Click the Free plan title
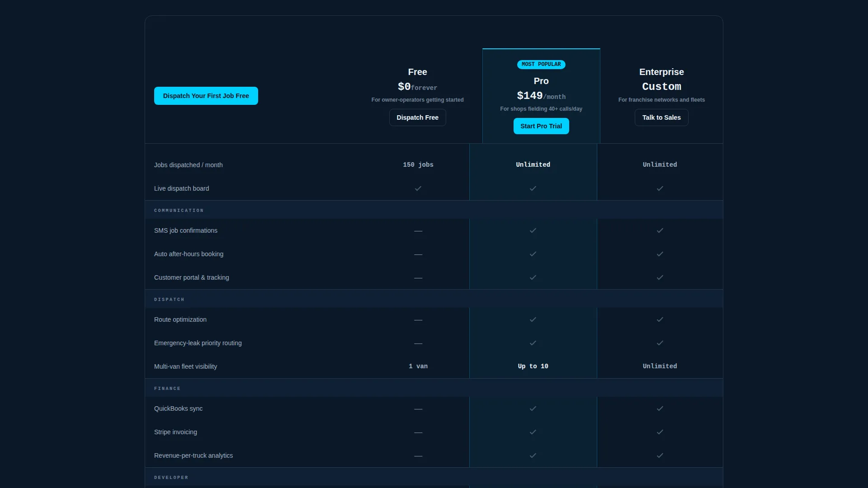 (x=417, y=72)
